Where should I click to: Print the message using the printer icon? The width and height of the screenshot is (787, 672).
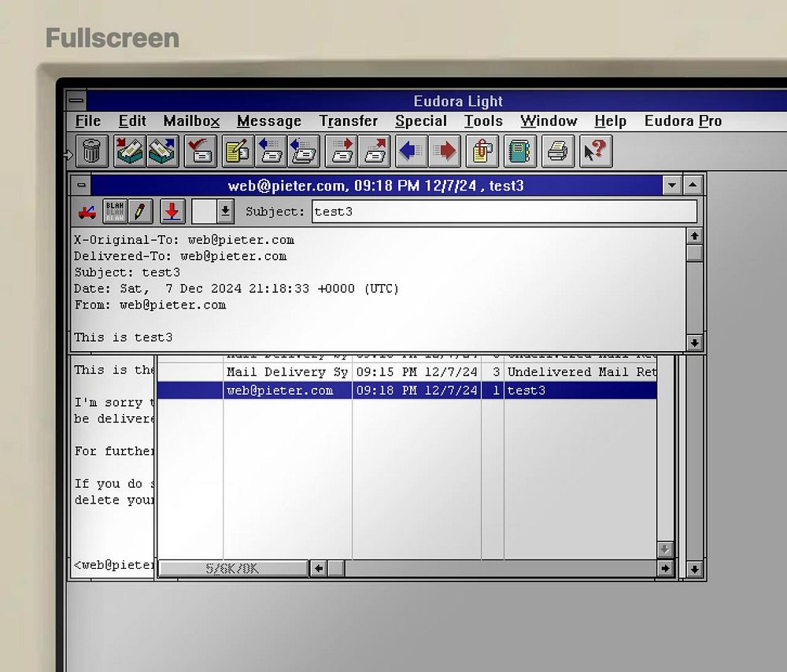558,150
